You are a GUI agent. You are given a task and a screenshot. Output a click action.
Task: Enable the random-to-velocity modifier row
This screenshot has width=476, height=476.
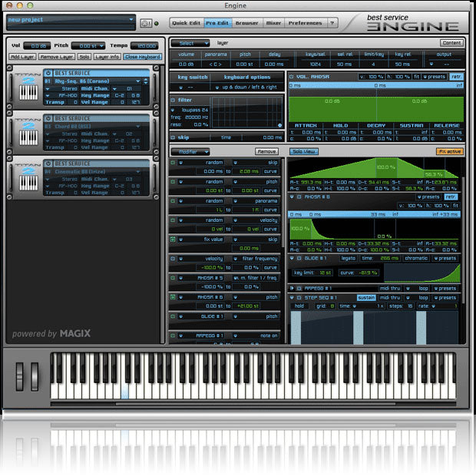(x=173, y=220)
